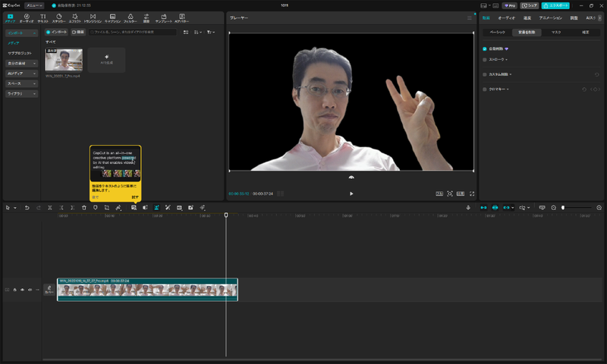The height and width of the screenshot is (364, 607).
Task: Enable the ストローク (Stroke) checkbox
Action: tap(485, 58)
